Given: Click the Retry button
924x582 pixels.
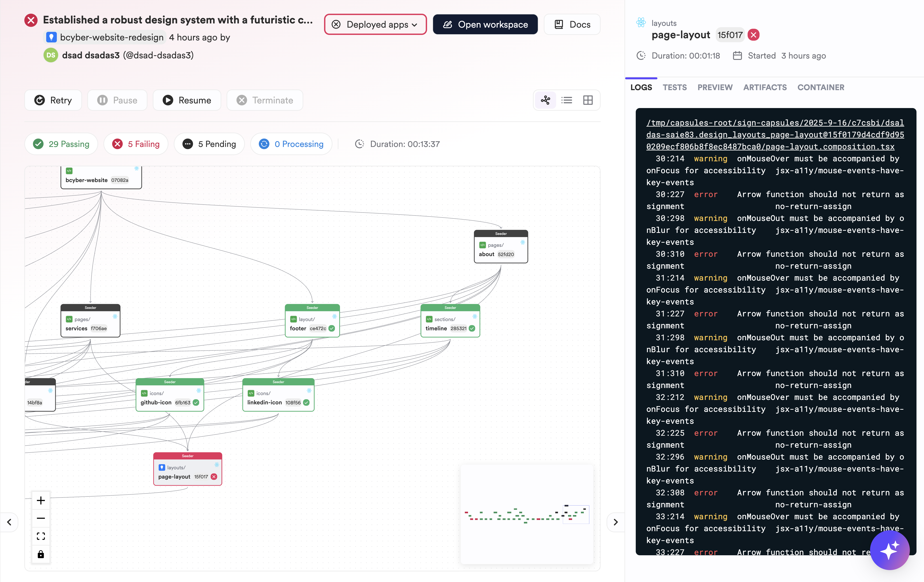Looking at the screenshot, I should [x=53, y=100].
